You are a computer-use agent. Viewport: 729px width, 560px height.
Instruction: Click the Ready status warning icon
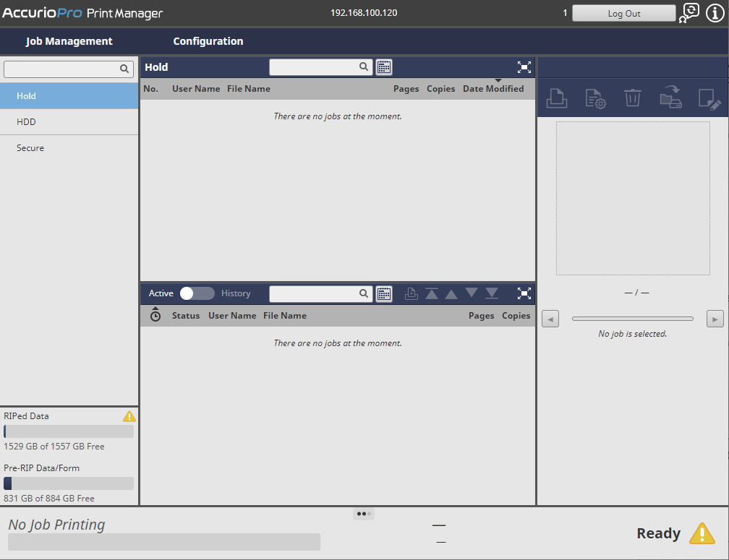[x=702, y=533]
